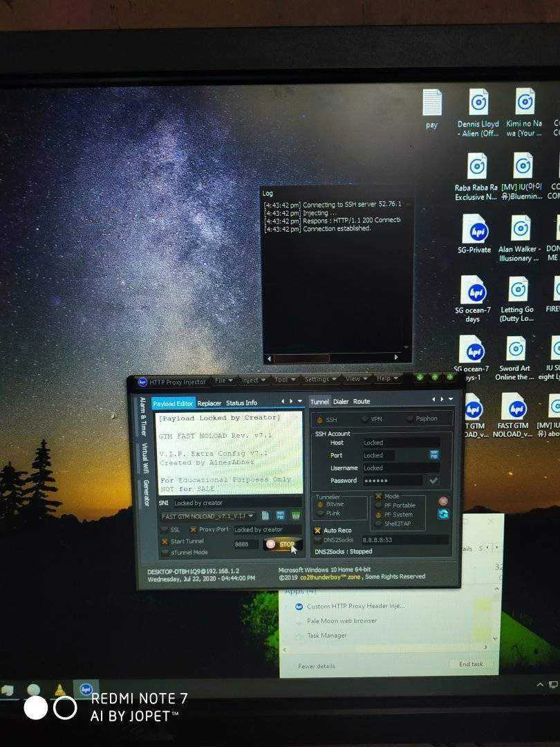
Task: Click the checkmark icon beside Password field
Action: tap(433, 480)
